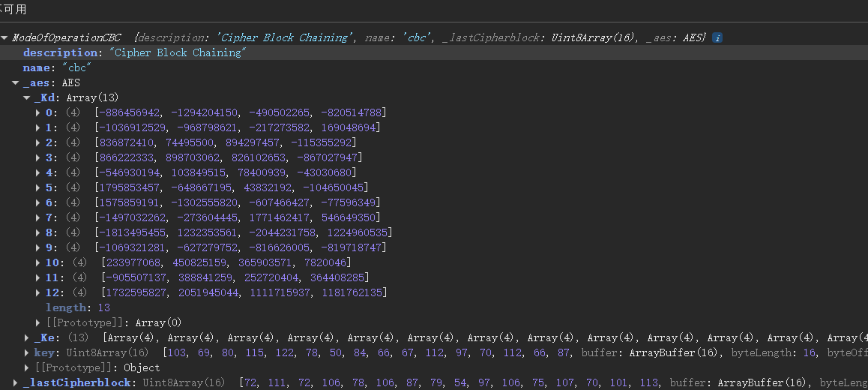Image resolution: width=868 pixels, height=390 pixels.
Task: Click the value 898703062 in row 3
Action: [x=193, y=158]
